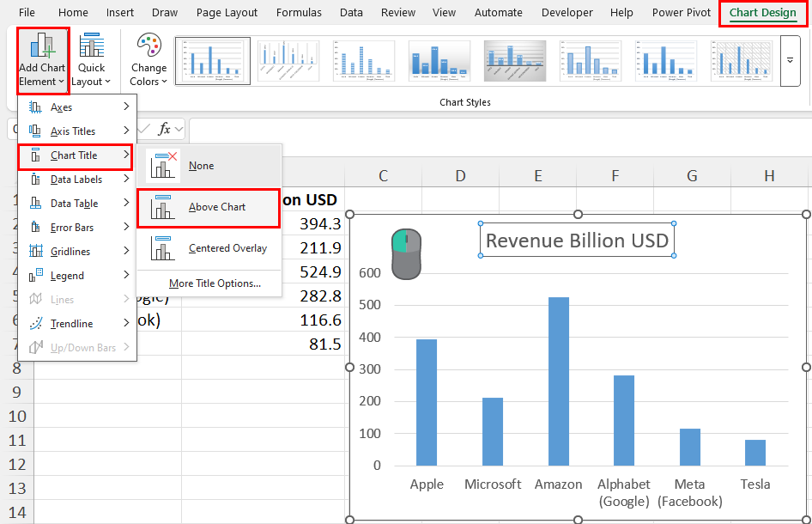Expand the Chart Title submenu arrow
Image resolution: width=812 pixels, height=524 pixels.
[x=126, y=155]
